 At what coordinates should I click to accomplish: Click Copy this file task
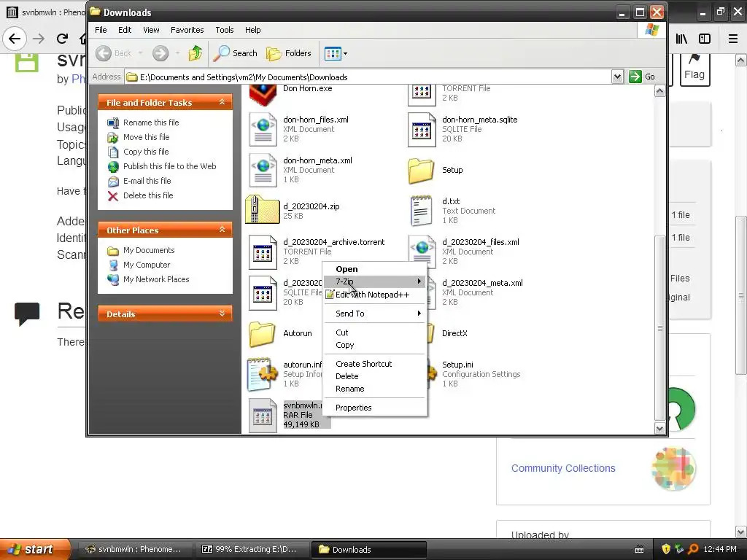(x=146, y=152)
